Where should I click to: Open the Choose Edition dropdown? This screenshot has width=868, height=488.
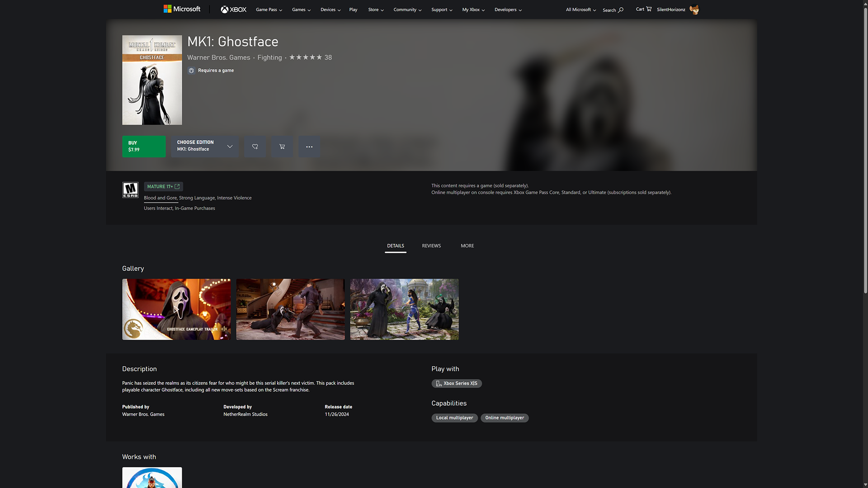coord(205,147)
